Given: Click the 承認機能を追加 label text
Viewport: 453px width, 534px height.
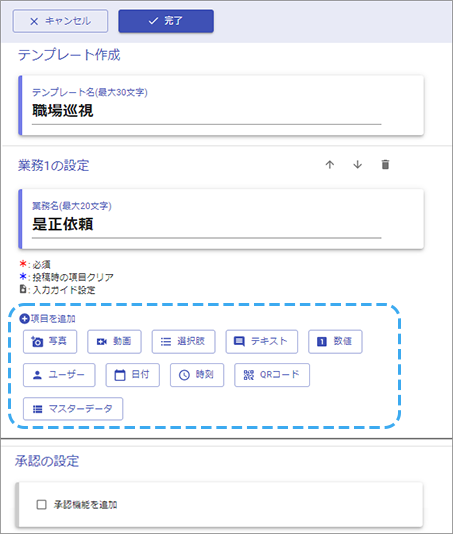Looking at the screenshot, I should (85, 505).
